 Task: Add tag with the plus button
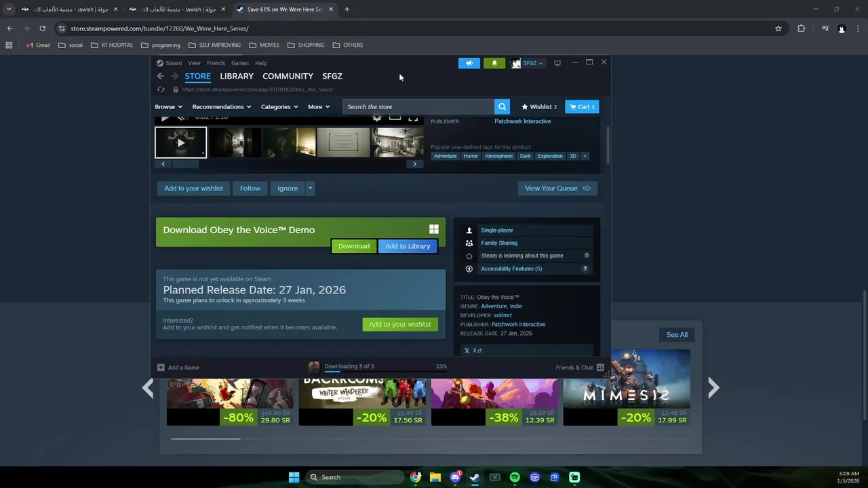pyautogui.click(x=585, y=156)
